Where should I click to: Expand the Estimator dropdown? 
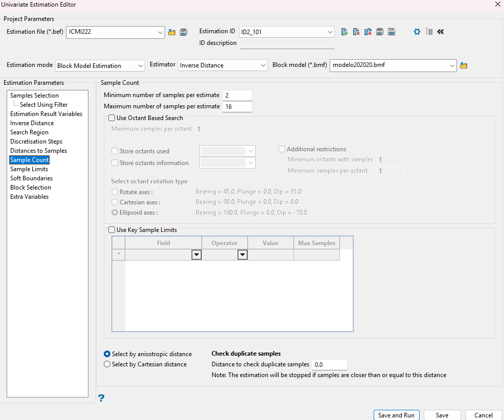tap(263, 65)
